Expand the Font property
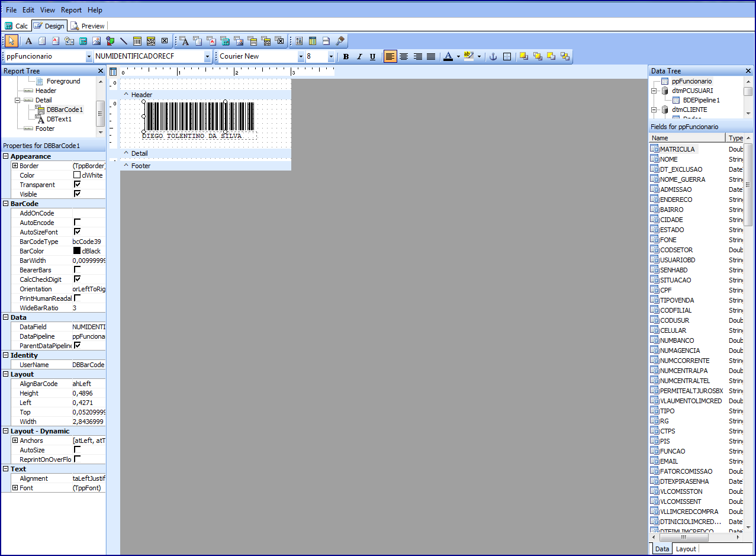This screenshot has height=556, width=756. pos(15,488)
